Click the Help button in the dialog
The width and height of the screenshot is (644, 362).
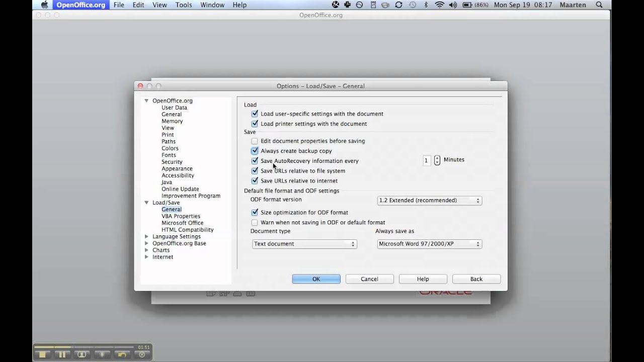[423, 279]
